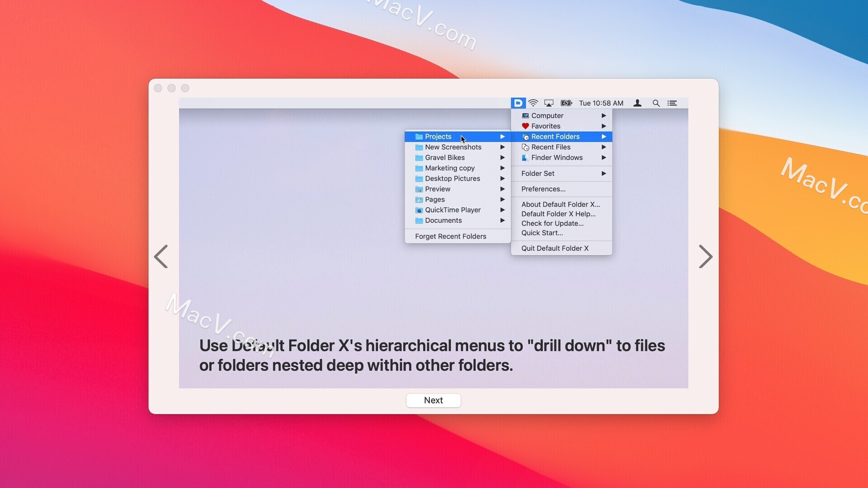868x488 pixels.
Task: Expand the Marketing copy submenu arrow
Action: pyautogui.click(x=502, y=168)
